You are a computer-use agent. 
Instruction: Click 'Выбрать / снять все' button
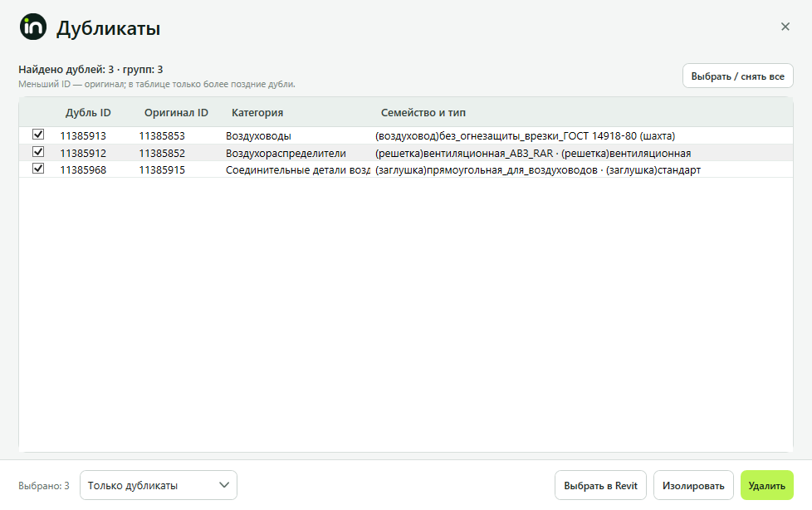(x=737, y=76)
